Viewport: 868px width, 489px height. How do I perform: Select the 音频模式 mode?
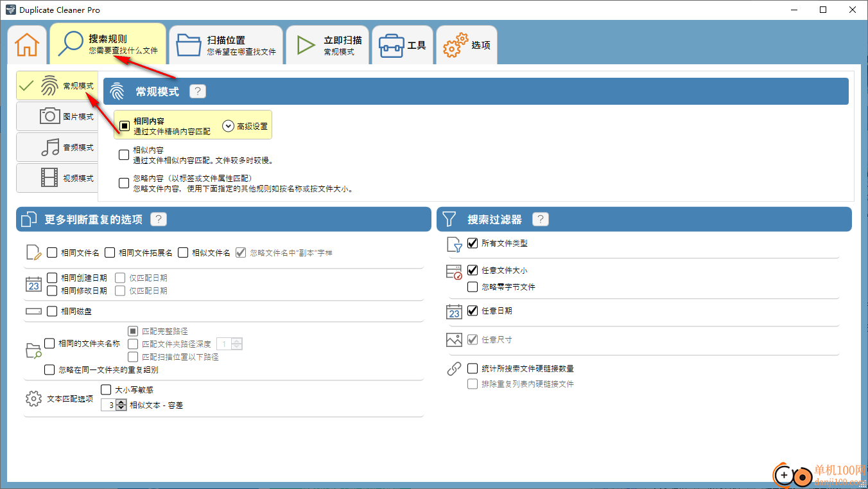(x=58, y=147)
